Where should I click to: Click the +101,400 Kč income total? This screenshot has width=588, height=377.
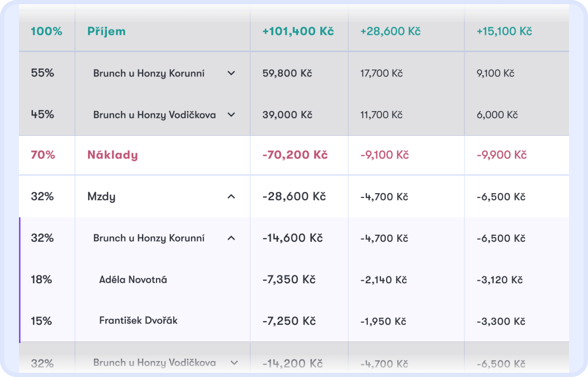pos(298,31)
